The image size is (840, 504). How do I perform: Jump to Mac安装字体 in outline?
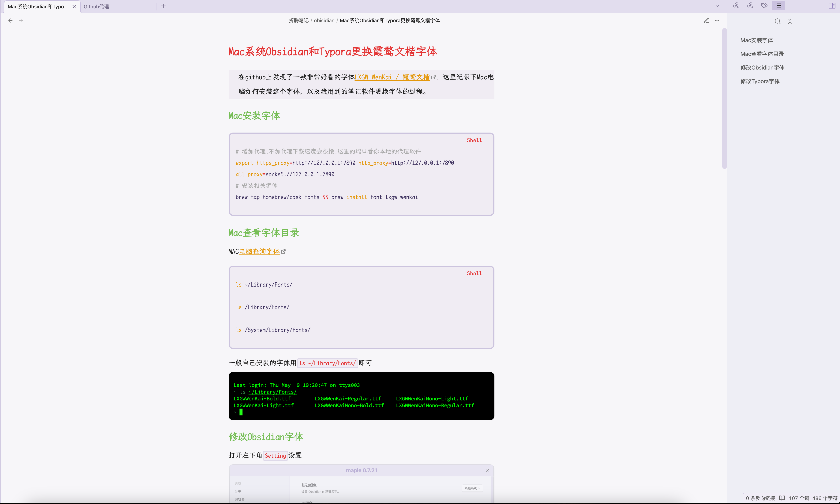[x=756, y=40]
